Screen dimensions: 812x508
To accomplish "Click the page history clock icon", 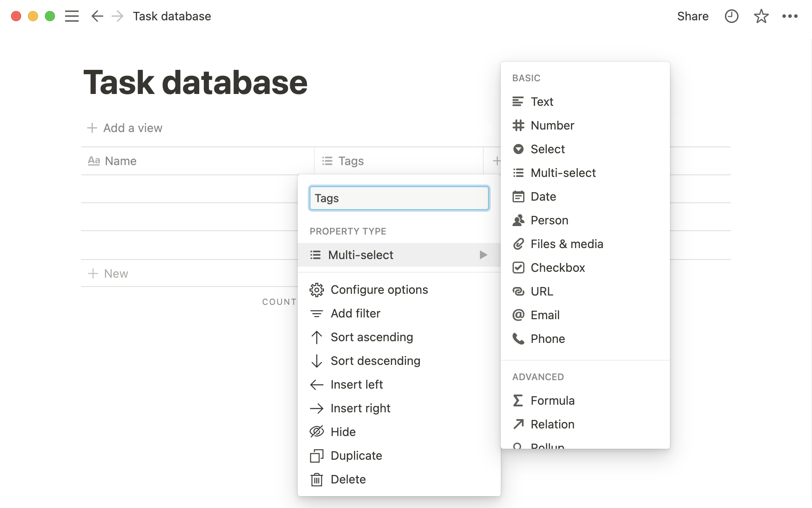I will coord(731,17).
